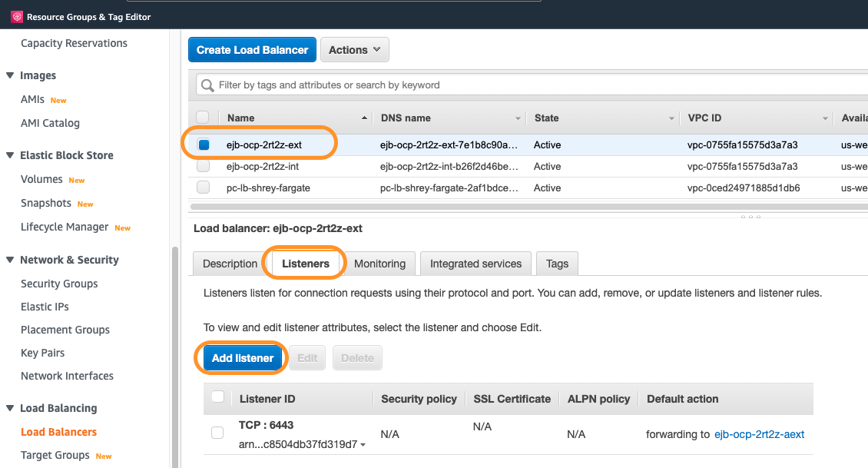Click the Resource Groups & Tag Editor icon
868x468 pixels.
[x=17, y=17]
